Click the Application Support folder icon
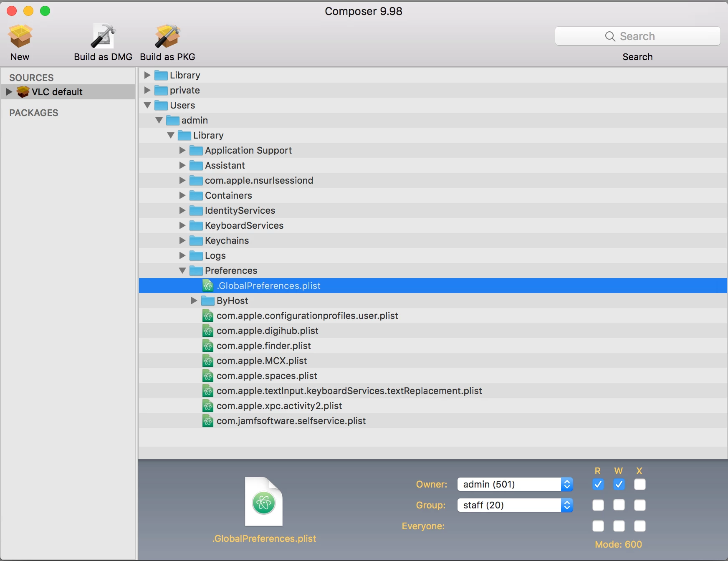Screen dimensions: 728x561 point(196,151)
